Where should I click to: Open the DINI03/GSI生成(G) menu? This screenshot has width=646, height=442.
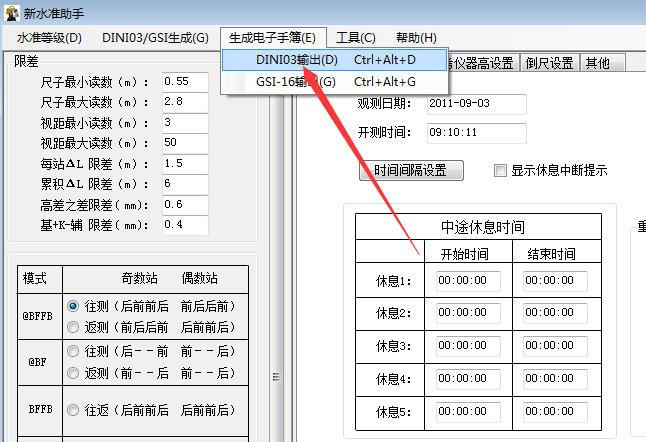point(155,38)
